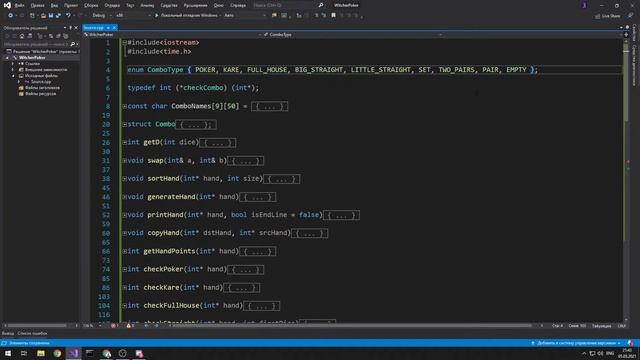640x360 pixels.
Task: Collapse the WitcherPoker project node
Action: 7,58
